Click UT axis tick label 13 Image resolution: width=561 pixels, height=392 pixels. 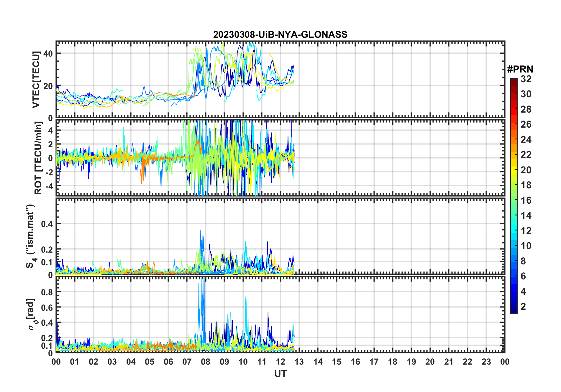click(299, 362)
